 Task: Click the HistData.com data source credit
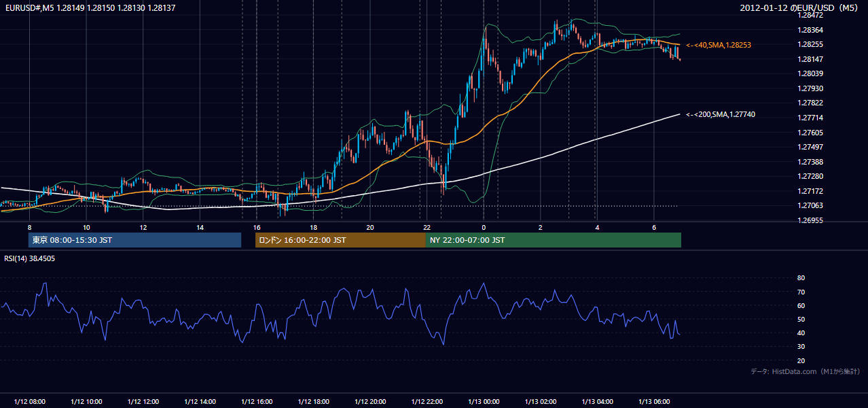(806, 371)
